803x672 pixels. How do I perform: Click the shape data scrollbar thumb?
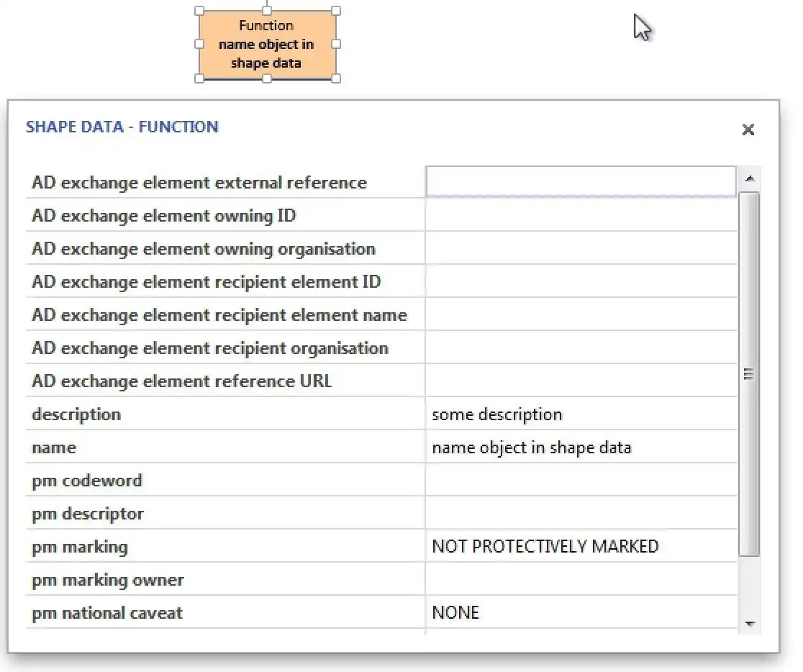click(x=749, y=373)
